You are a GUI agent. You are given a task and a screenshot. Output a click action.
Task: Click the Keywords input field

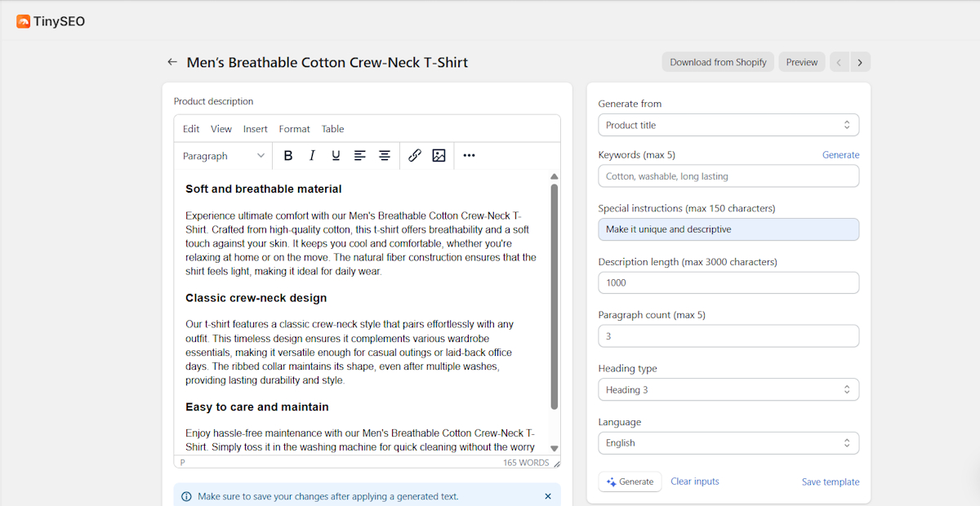pos(728,176)
